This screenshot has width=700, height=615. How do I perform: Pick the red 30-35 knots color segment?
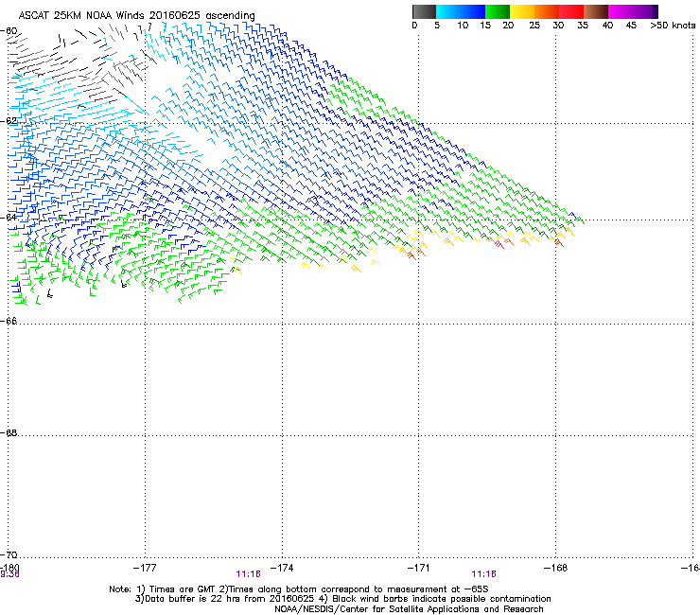(571, 11)
